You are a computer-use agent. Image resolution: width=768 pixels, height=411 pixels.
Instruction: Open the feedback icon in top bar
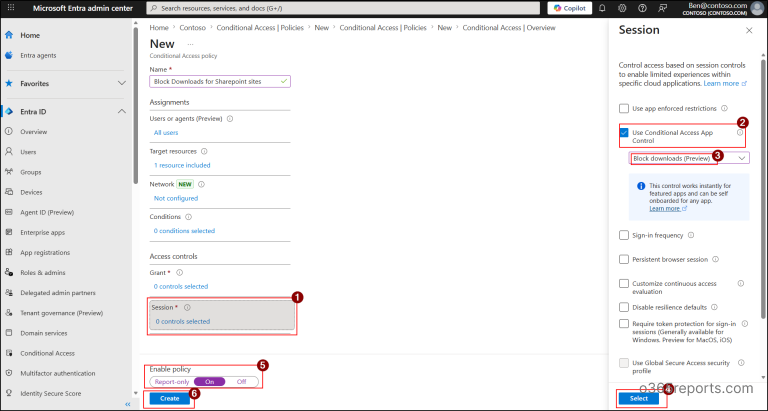[662, 8]
